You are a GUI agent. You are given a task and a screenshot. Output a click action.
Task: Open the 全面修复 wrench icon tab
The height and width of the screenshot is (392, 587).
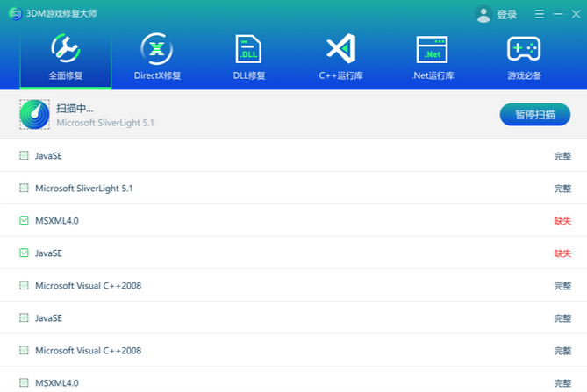pyautogui.click(x=66, y=48)
